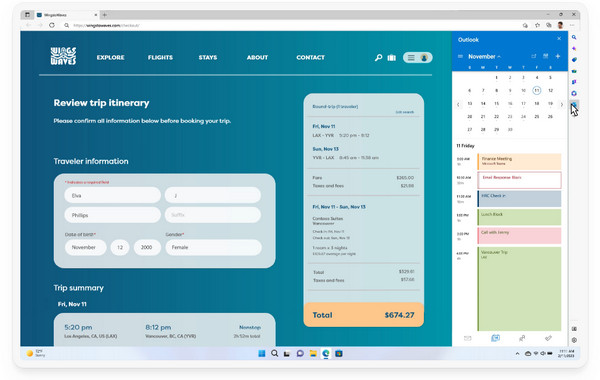
Task: Open Edge sidebar Microsoft 365 icon
Action: (x=574, y=93)
